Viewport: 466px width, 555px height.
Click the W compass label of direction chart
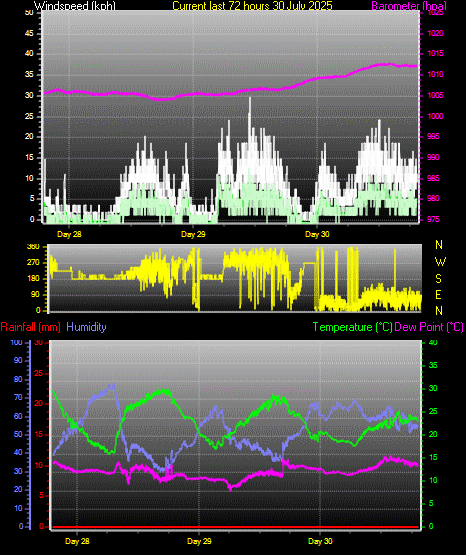[440, 262]
